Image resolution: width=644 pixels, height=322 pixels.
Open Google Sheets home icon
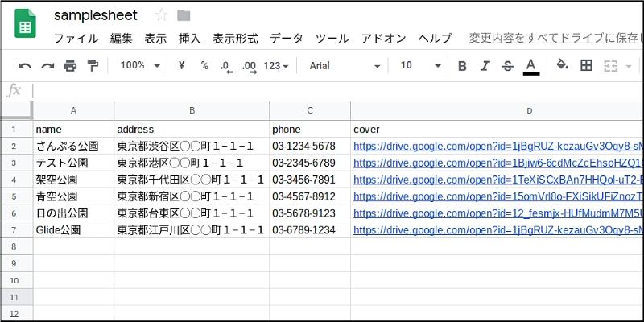click(x=27, y=26)
